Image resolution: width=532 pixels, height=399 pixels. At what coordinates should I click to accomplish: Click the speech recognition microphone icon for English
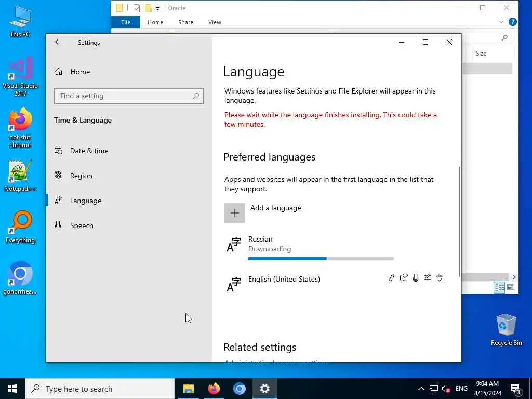(x=416, y=278)
